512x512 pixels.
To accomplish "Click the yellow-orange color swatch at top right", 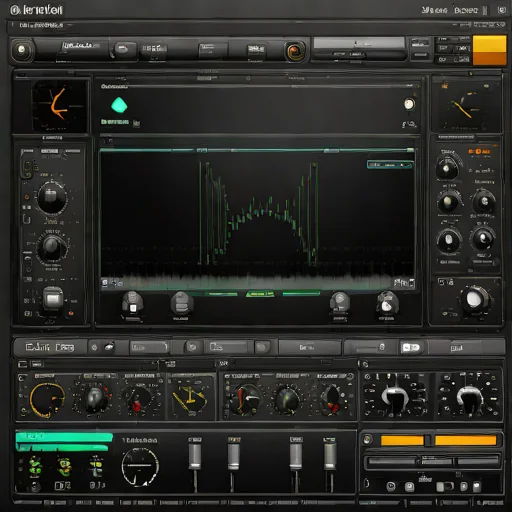I will click(x=489, y=50).
